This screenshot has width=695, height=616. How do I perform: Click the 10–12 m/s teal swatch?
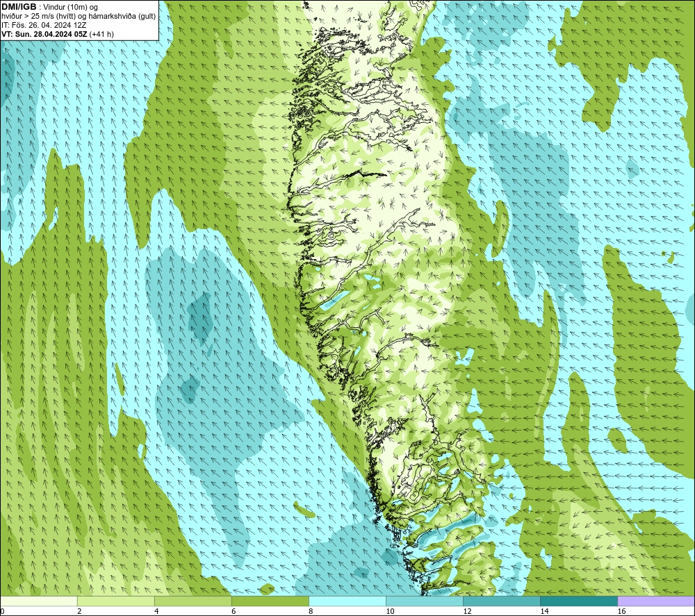(x=425, y=601)
